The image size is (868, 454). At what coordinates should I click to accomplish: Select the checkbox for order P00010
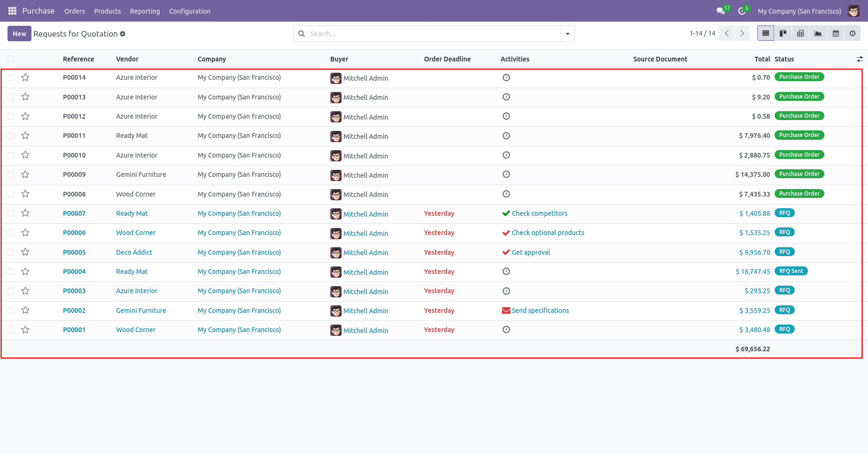click(x=11, y=155)
